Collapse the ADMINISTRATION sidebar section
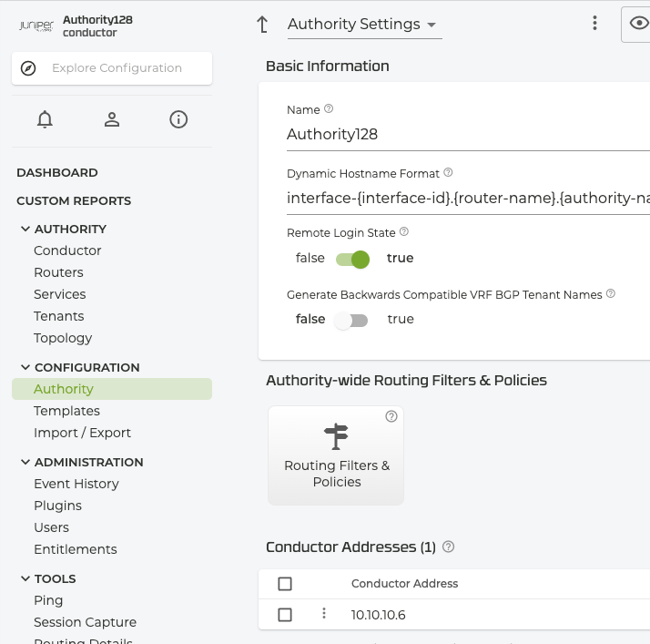Screen dimensions: 650x644 click(25, 462)
